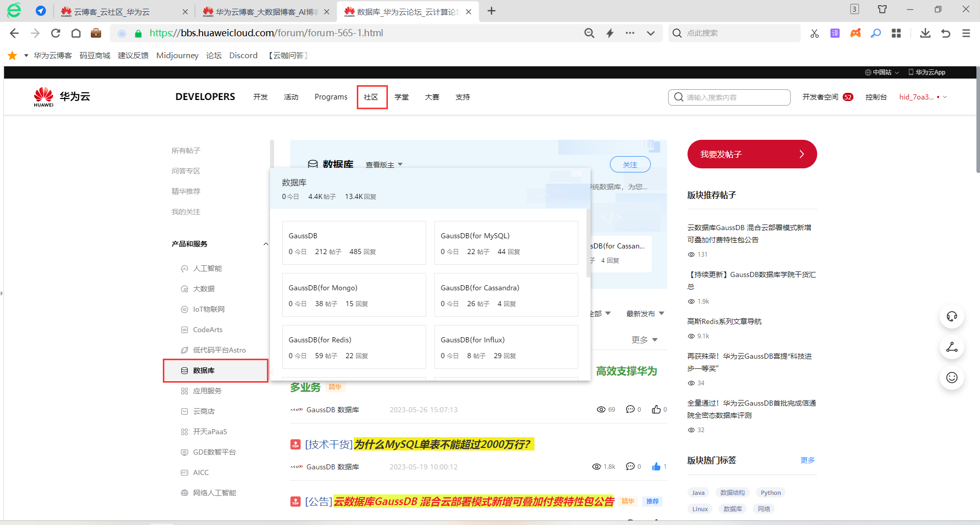Click the page vertical scrollbar

[977, 120]
